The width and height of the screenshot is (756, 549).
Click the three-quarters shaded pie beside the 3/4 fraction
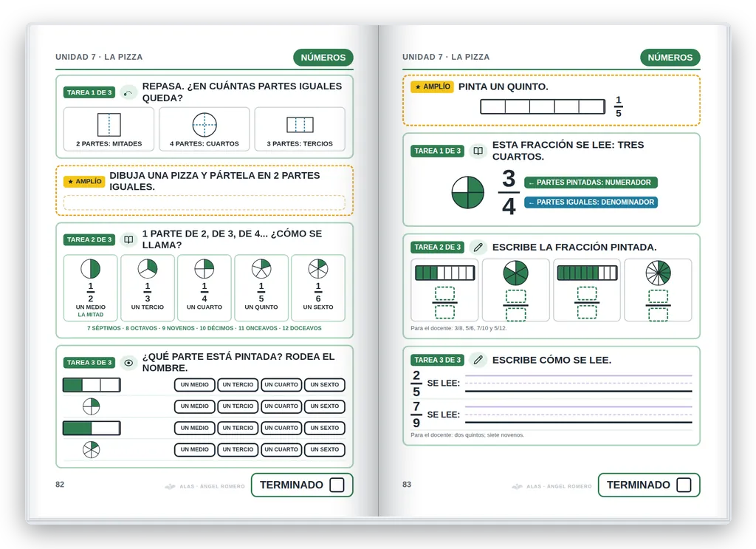click(467, 193)
